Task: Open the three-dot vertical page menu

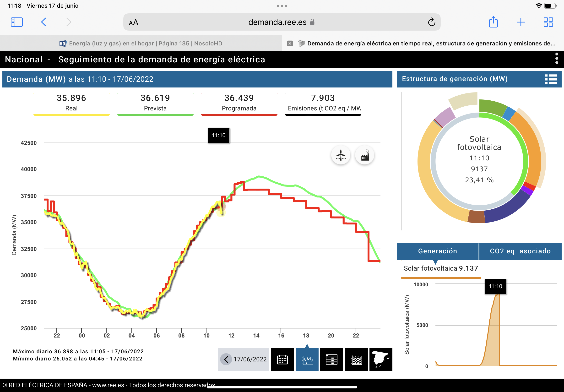Action: pos(557,59)
